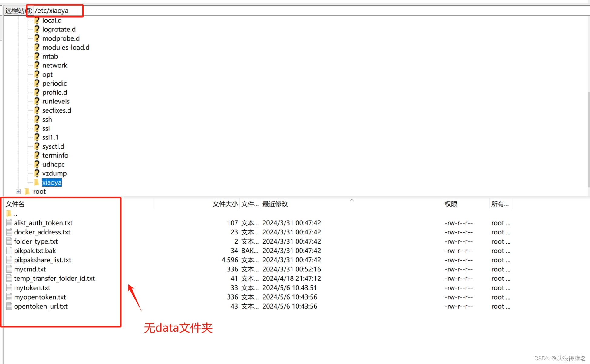Click the question-mark icon beside vzdump

[37, 173]
